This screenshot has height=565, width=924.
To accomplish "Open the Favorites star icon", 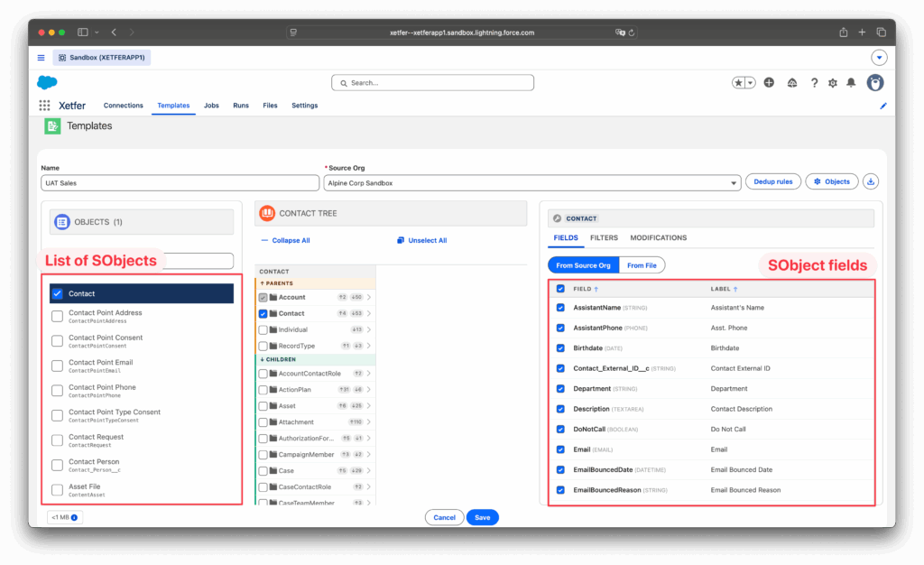I will pos(738,83).
